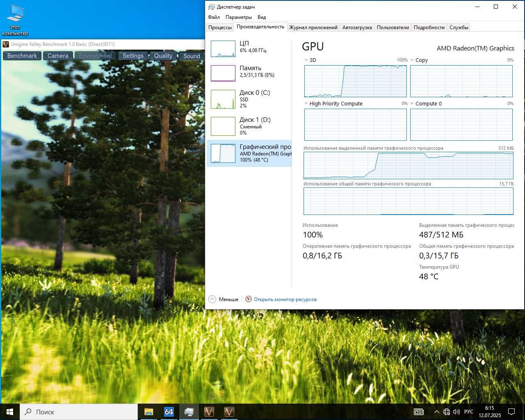Open the notification center icon

(x=511, y=412)
